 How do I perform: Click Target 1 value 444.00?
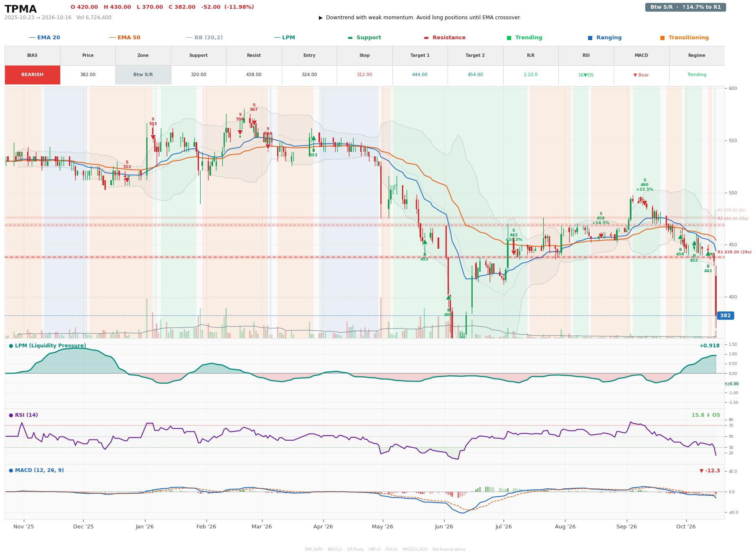420,75
